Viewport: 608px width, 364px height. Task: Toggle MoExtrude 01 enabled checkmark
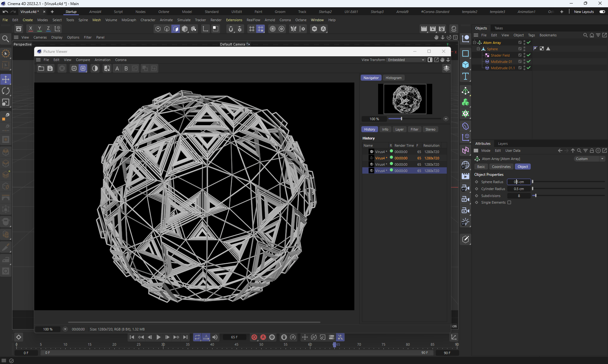click(529, 61)
